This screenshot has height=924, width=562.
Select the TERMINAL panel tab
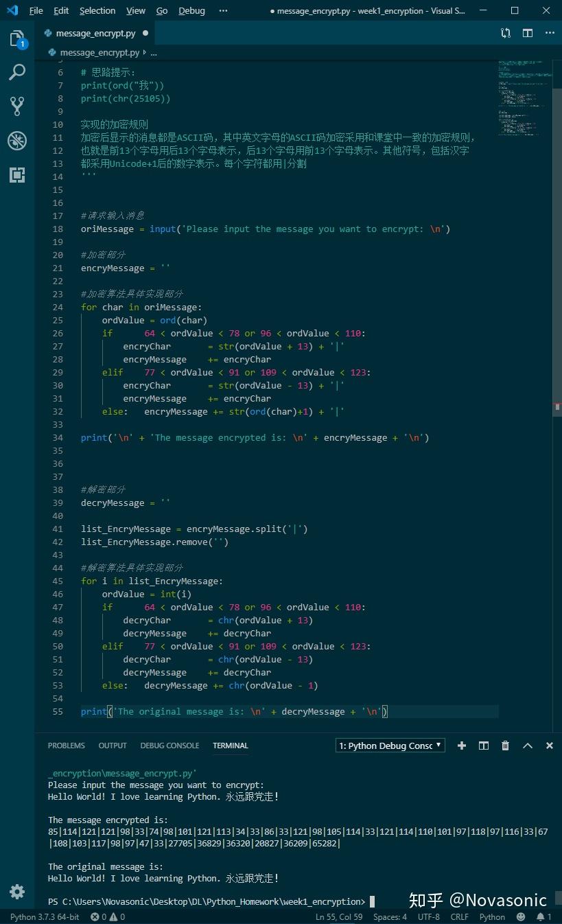[x=231, y=746]
